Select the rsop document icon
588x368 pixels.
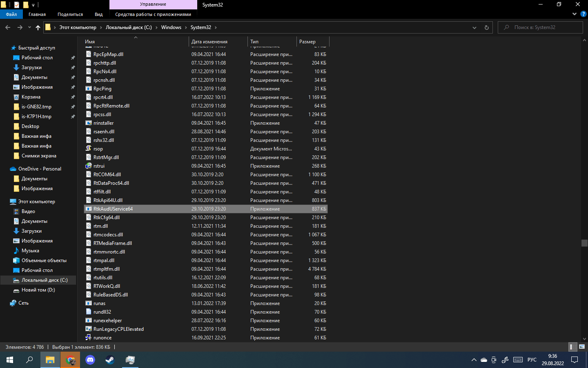pyautogui.click(x=88, y=149)
